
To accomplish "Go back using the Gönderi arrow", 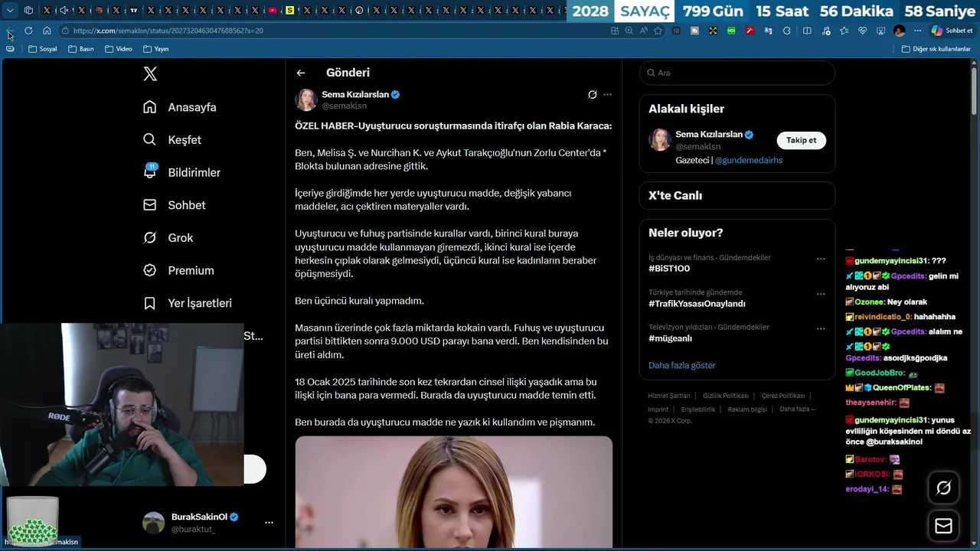I will [x=301, y=73].
